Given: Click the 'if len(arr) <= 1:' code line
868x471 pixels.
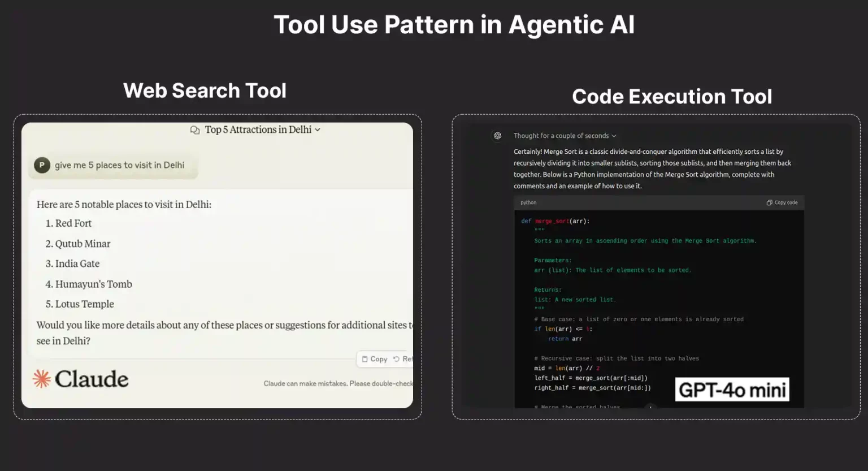Looking at the screenshot, I should [563, 329].
